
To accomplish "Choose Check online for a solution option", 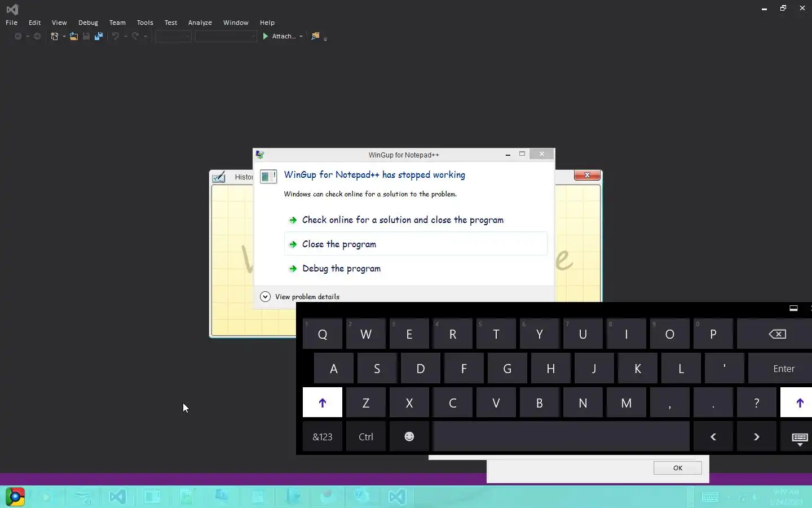I will (x=416, y=220).
